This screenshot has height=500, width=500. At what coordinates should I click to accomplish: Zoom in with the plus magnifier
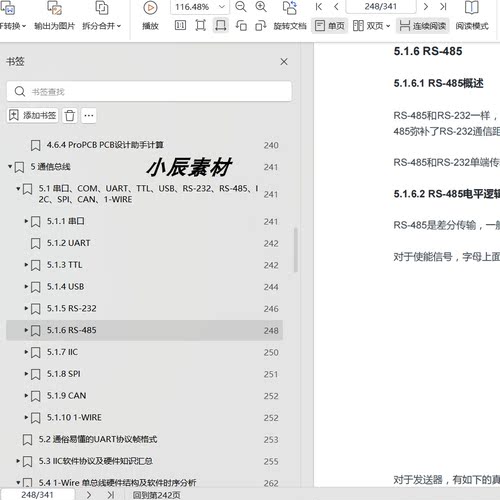(261, 7)
